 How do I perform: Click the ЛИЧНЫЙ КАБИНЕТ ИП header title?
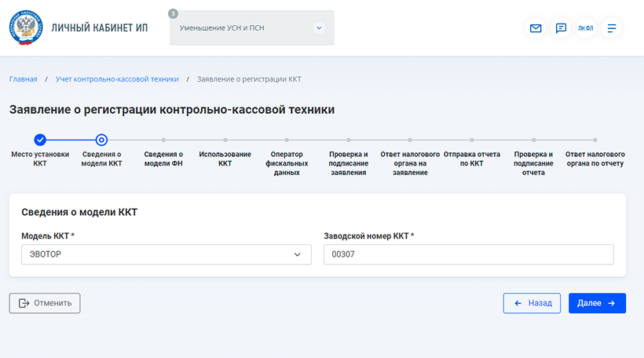coord(99,27)
